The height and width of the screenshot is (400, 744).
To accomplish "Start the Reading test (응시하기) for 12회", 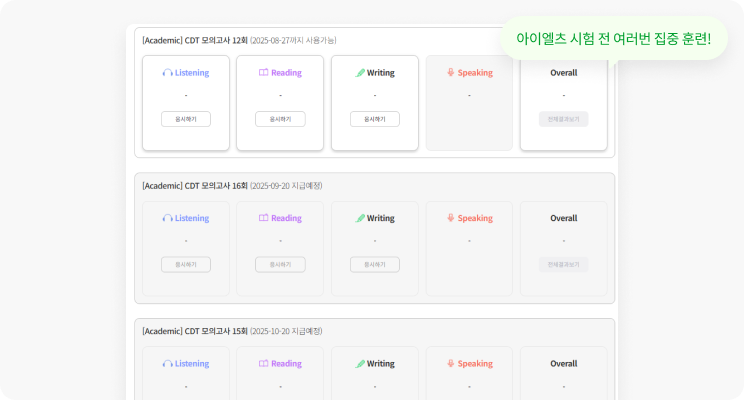I will click(x=280, y=119).
